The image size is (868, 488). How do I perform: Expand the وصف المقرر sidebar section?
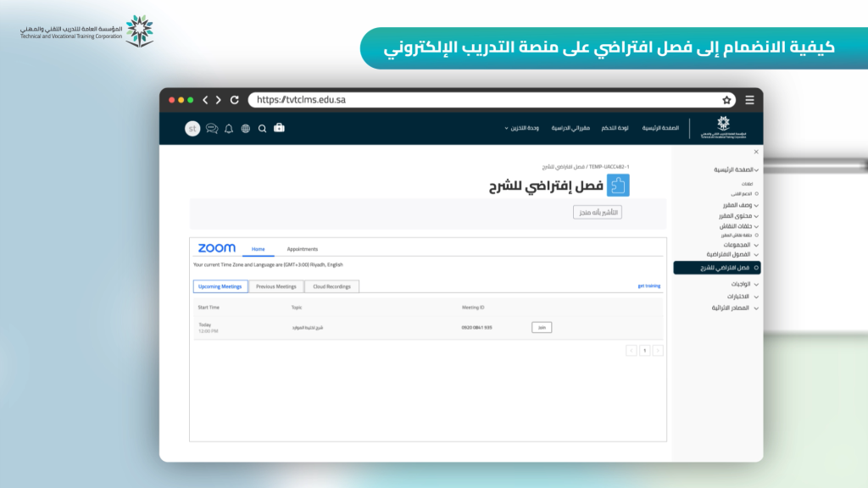point(740,205)
